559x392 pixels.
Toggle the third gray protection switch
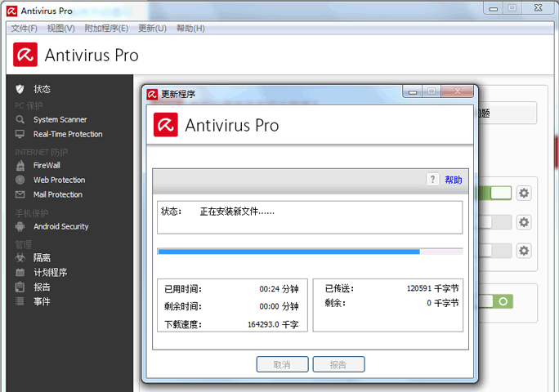click(494, 251)
